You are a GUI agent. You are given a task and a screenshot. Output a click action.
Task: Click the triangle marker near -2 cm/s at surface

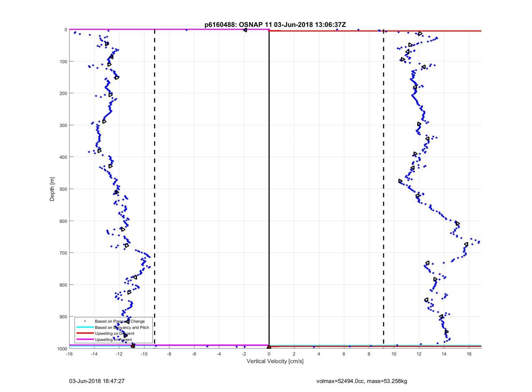point(245,30)
